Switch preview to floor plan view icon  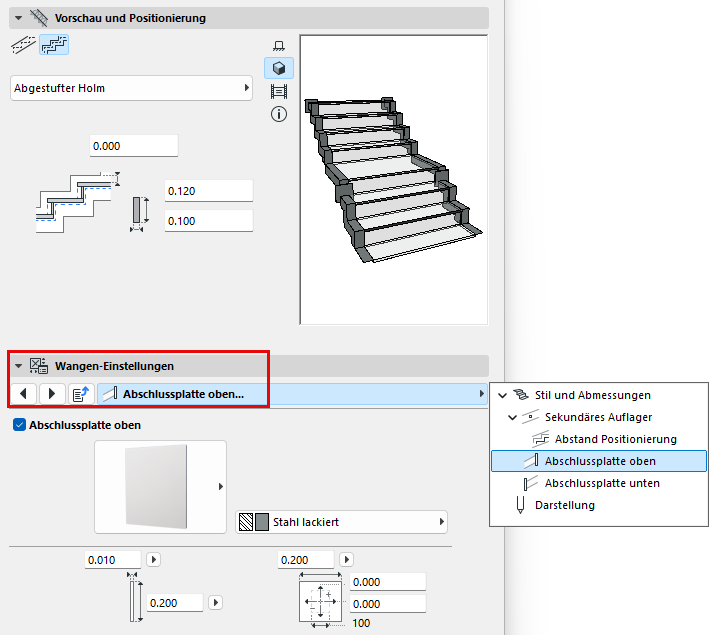pos(279,46)
